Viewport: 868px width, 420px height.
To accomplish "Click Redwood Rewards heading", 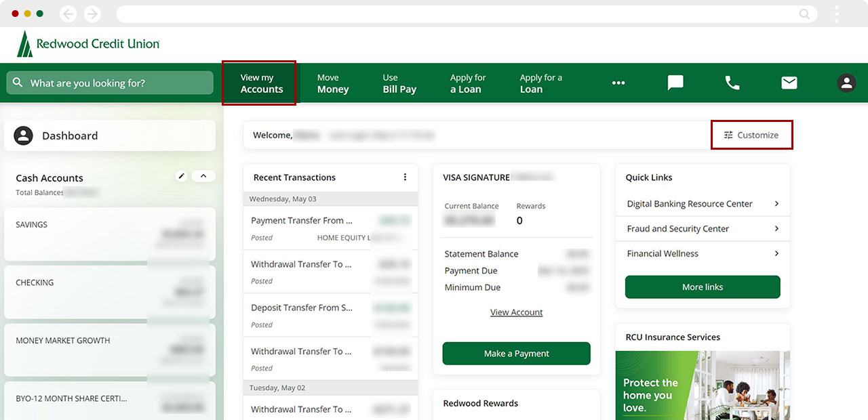I will pos(480,403).
